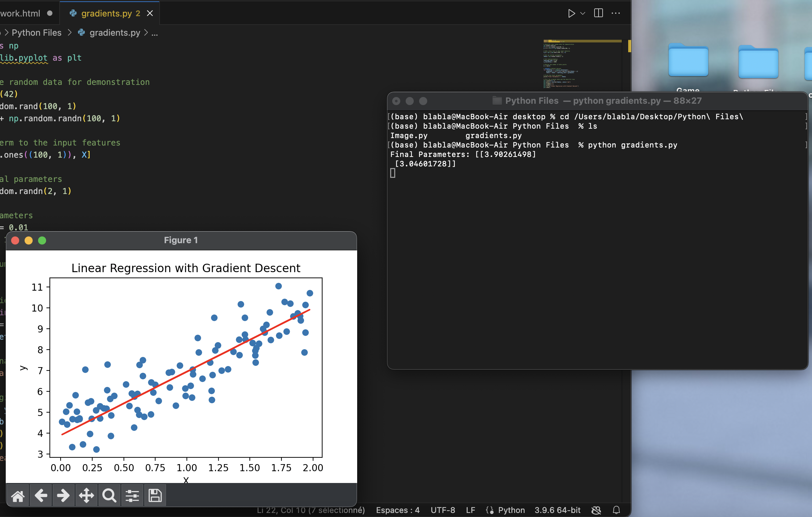Change language mode from Python
The image size is (812, 517).
[x=511, y=510]
